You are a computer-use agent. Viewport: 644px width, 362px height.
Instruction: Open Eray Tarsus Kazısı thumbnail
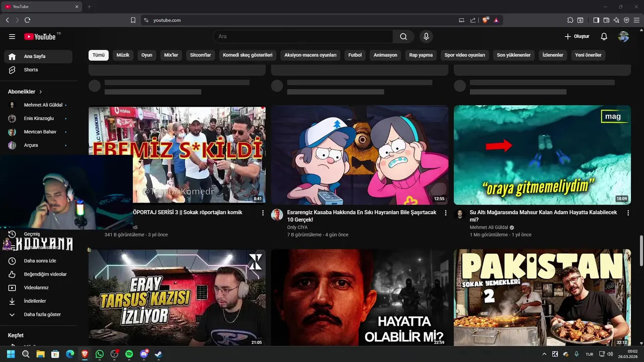coord(177,298)
